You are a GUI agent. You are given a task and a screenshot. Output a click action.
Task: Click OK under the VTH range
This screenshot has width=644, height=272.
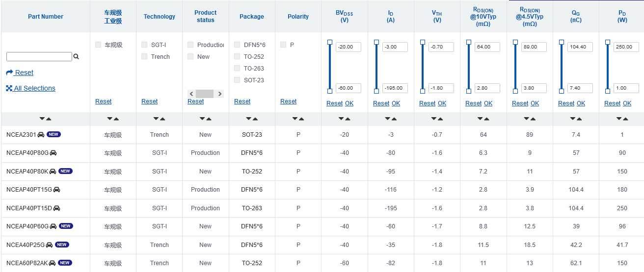(x=442, y=103)
